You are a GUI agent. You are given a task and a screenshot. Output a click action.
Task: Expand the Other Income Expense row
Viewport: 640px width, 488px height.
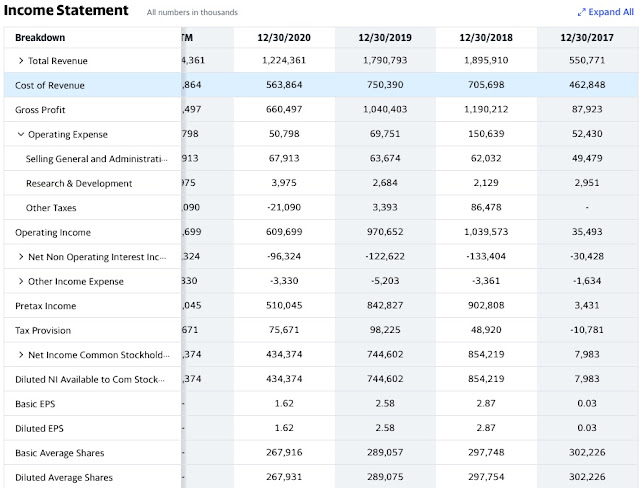21,281
